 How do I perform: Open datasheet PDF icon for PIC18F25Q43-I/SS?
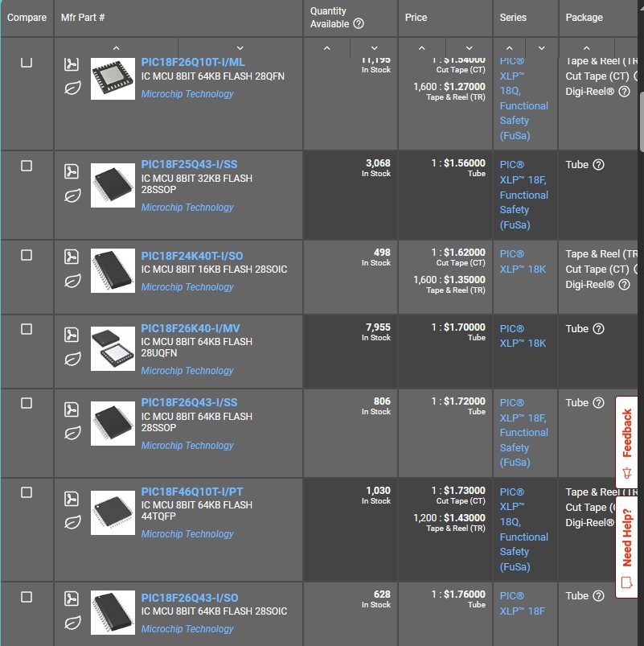click(x=72, y=171)
